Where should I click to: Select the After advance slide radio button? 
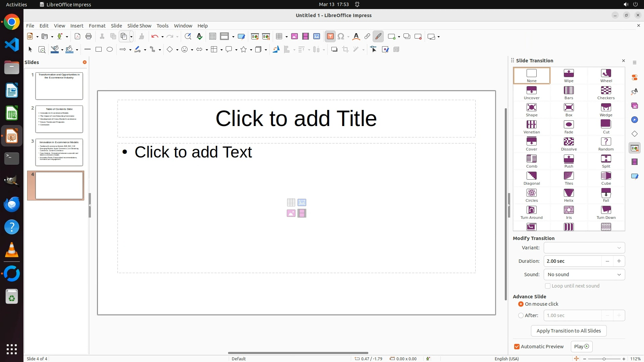coord(521,315)
